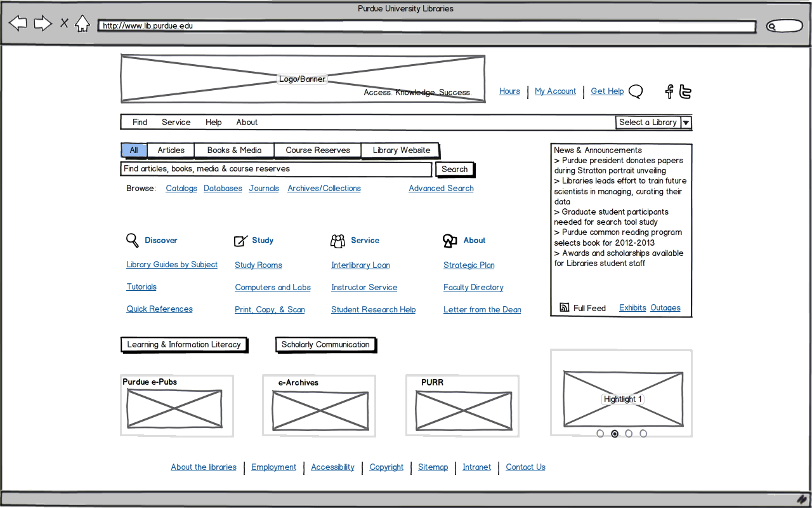812x508 pixels.
Task: Open the Select a Library dropdown
Action: click(x=653, y=123)
